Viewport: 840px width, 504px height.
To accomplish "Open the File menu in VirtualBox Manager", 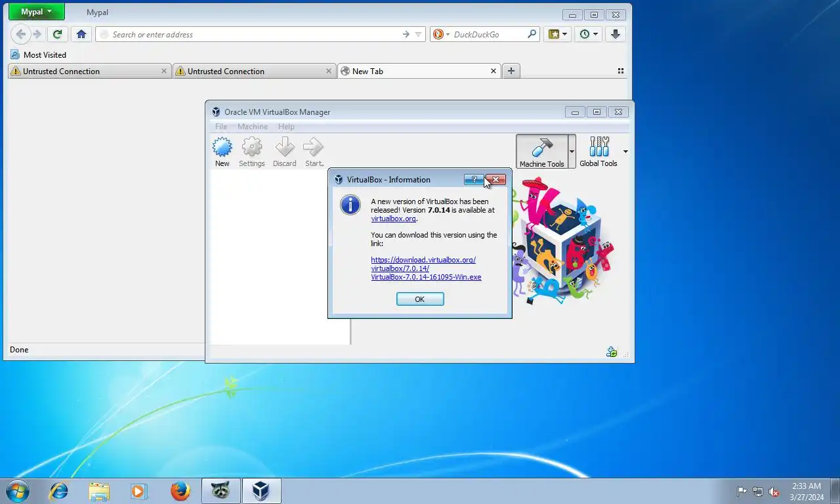I will pyautogui.click(x=221, y=127).
